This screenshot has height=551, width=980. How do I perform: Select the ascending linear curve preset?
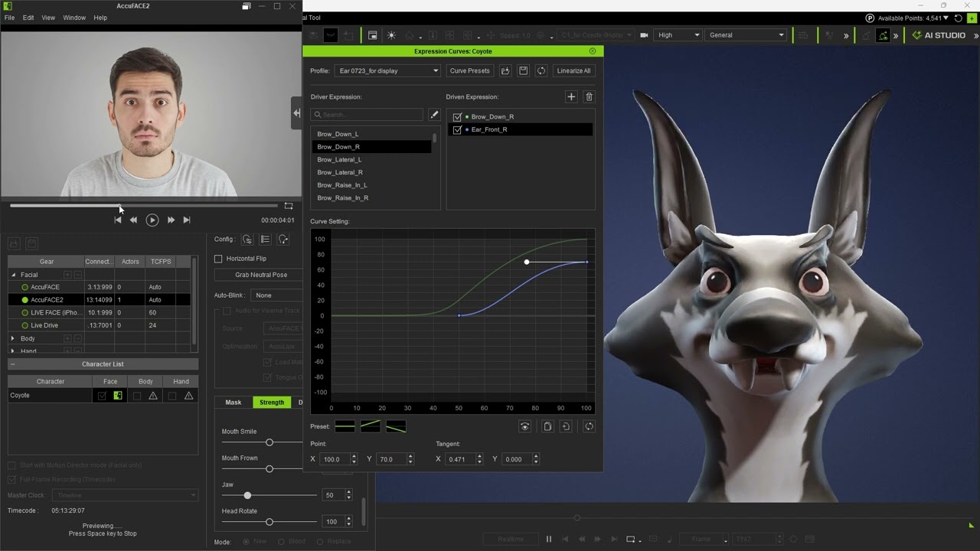click(370, 426)
